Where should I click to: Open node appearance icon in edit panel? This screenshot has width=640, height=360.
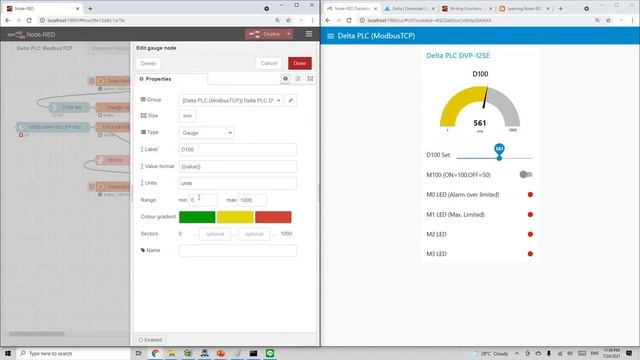[310, 79]
